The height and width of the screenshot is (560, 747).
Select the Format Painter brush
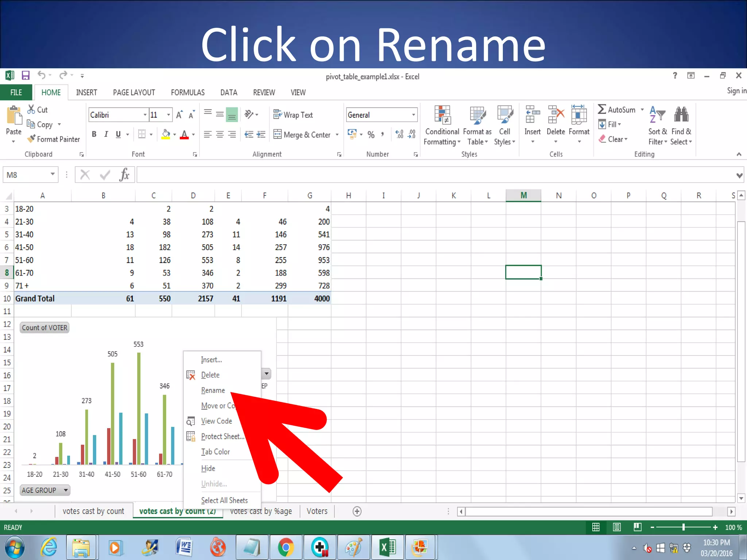point(32,139)
